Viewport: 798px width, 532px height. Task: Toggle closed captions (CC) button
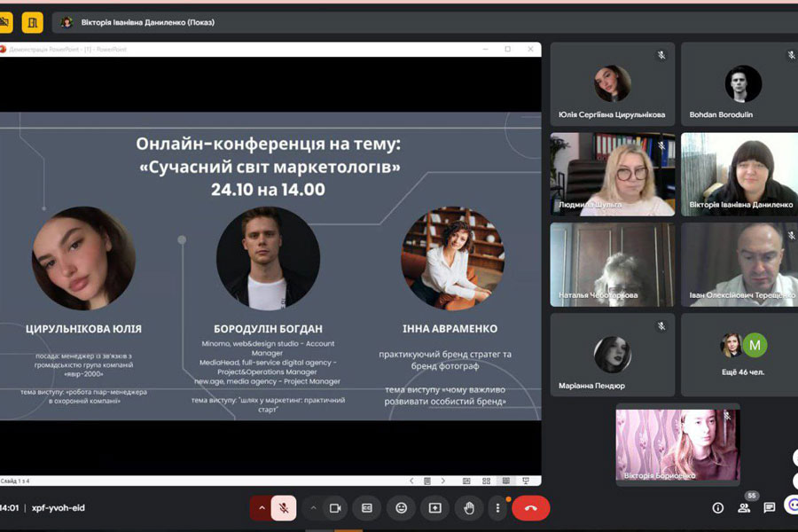pyautogui.click(x=367, y=507)
